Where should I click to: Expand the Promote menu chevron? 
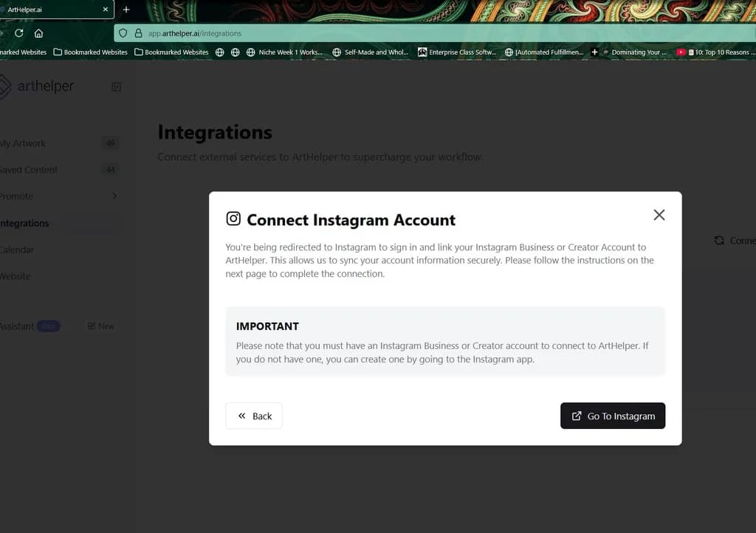click(114, 196)
